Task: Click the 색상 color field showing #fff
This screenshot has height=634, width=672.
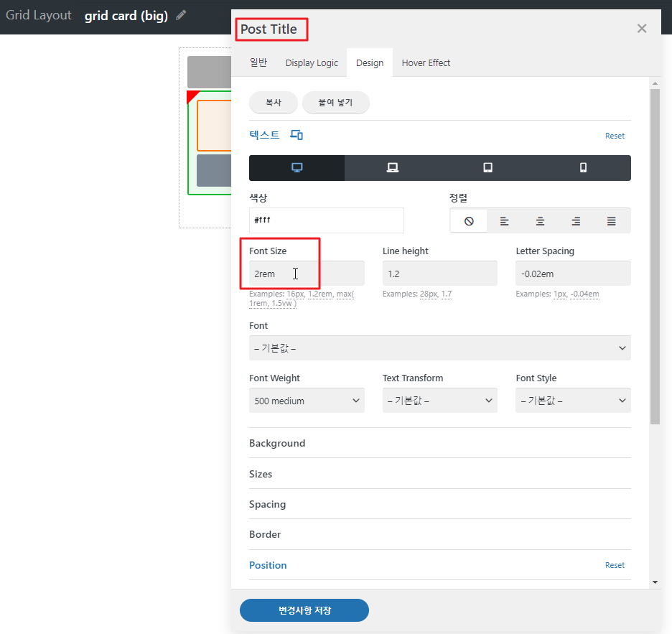Action: click(326, 220)
